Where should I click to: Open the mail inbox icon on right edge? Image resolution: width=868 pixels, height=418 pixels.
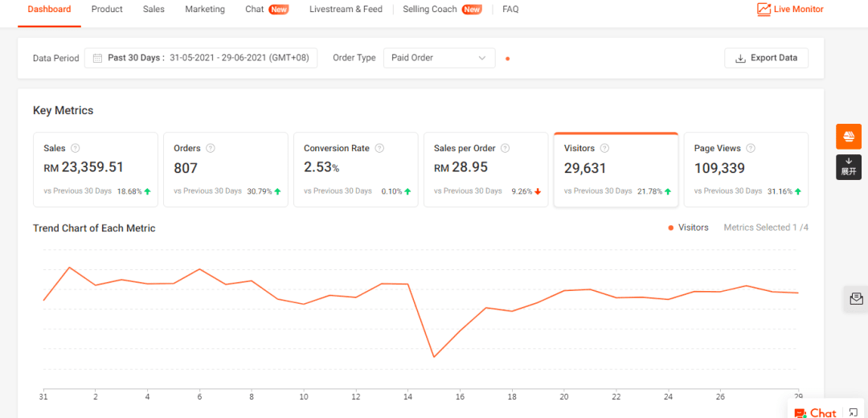855,299
